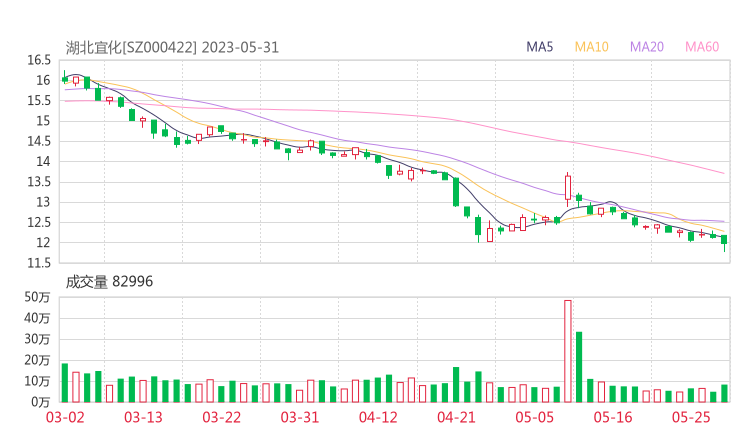
Task: Click the tall red candlestick peaking near 13.7
Action: tap(568, 189)
